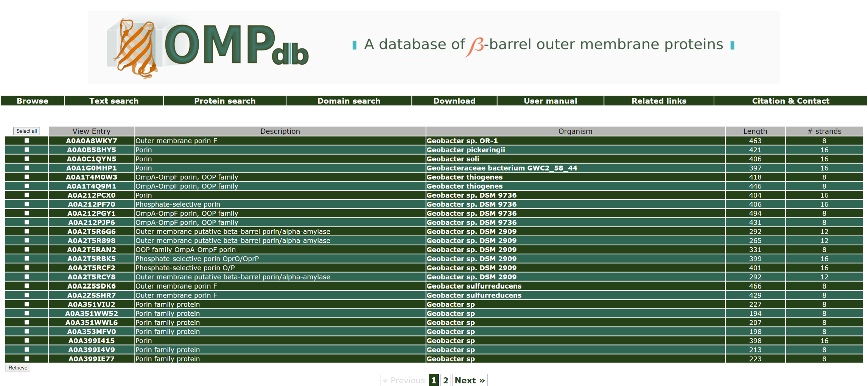This screenshot has height=386, width=868.
Task: Select the checkbox for A0A399I415
Action: 27,341
